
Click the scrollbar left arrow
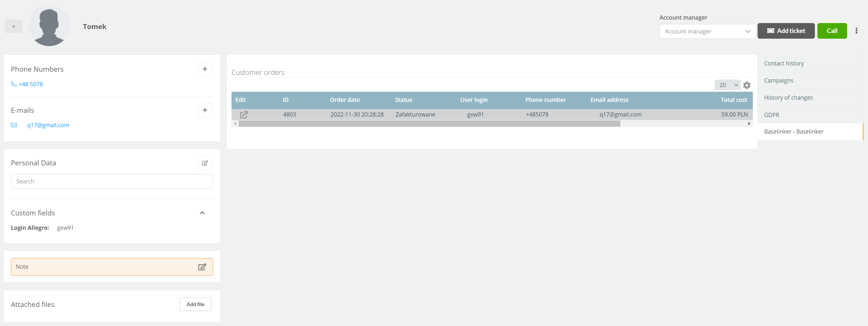click(235, 124)
